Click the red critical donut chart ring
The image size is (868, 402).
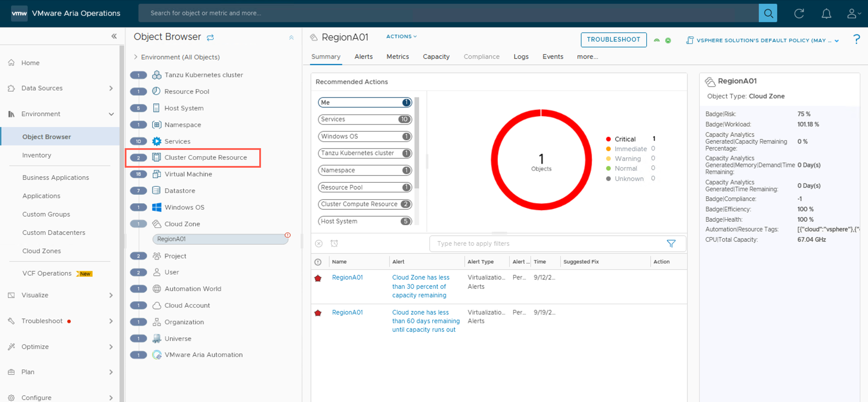tap(494, 159)
